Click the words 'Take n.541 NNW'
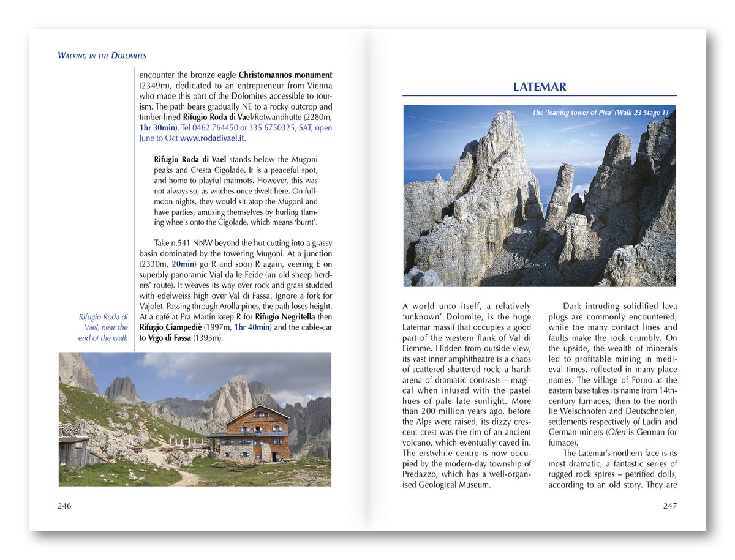735x560 pixels. tap(183, 243)
